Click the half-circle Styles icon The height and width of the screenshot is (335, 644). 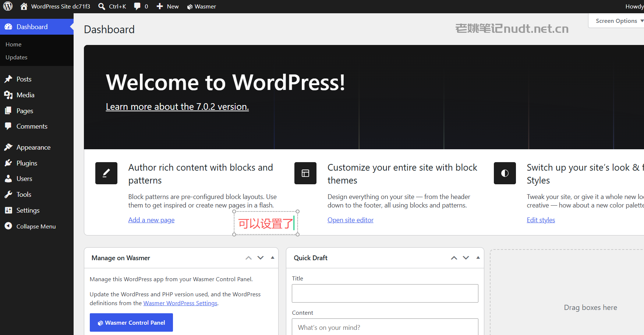click(505, 173)
